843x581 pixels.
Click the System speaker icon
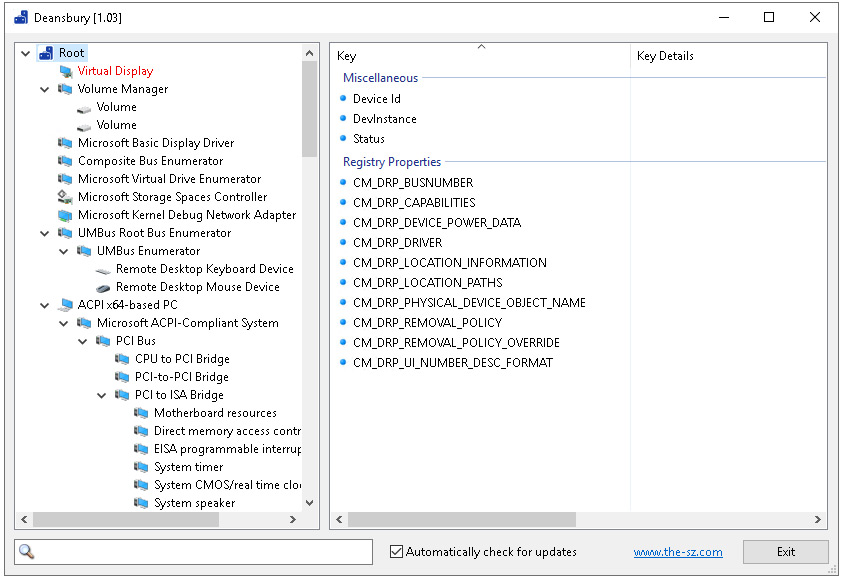tap(141, 503)
